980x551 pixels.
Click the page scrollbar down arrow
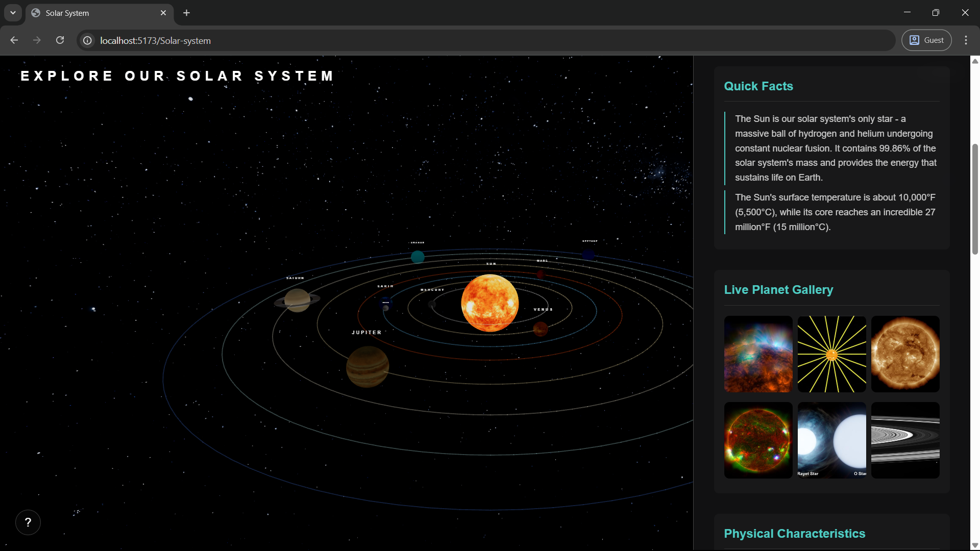pyautogui.click(x=975, y=545)
